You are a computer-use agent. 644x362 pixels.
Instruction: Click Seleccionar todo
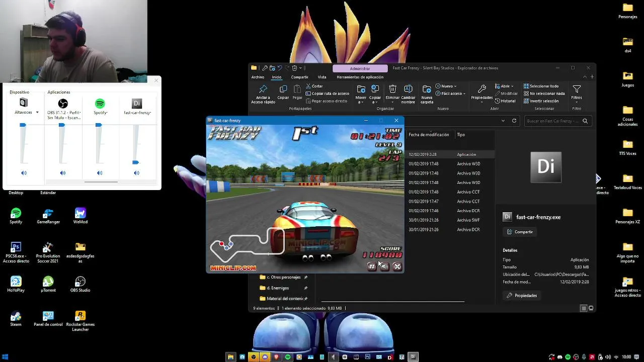(x=541, y=86)
